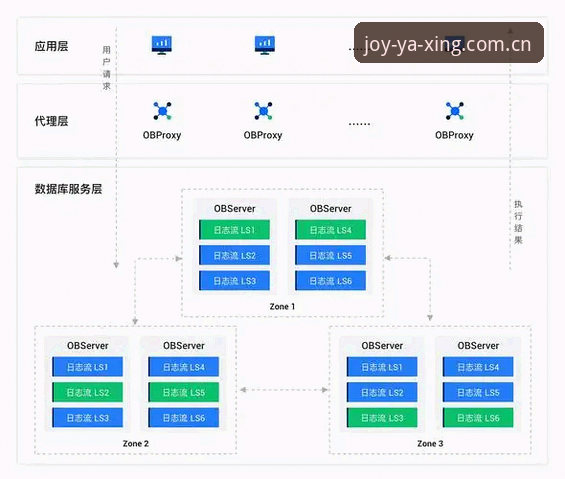
Task: Select the 日志流 LS5 box in Zone 1
Action: coord(330,255)
